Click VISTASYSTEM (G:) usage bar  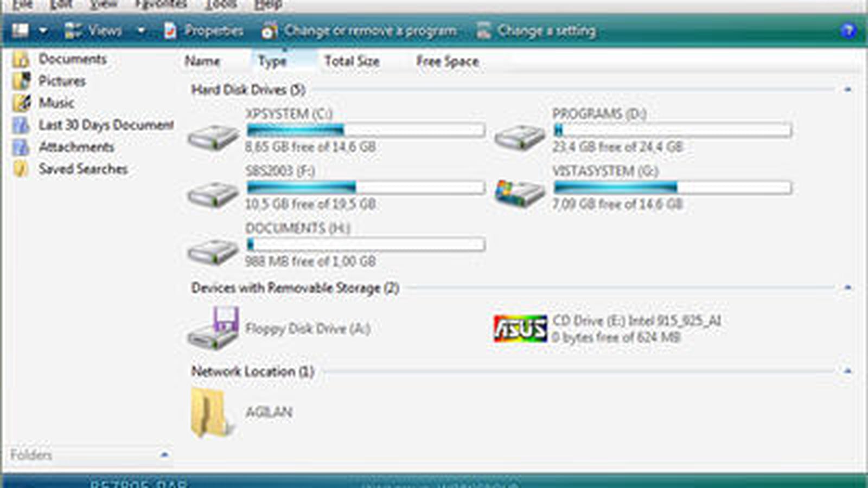[x=672, y=187]
